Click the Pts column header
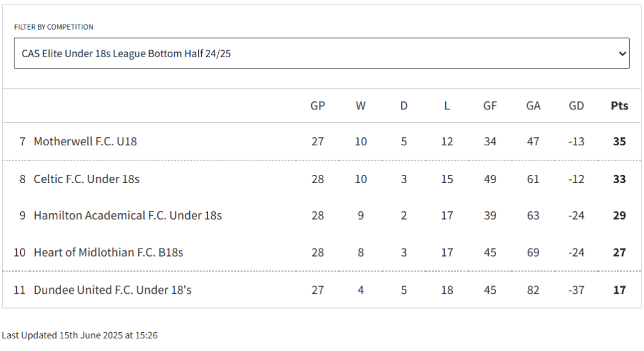Screen dimensions: 644x351 point(619,106)
